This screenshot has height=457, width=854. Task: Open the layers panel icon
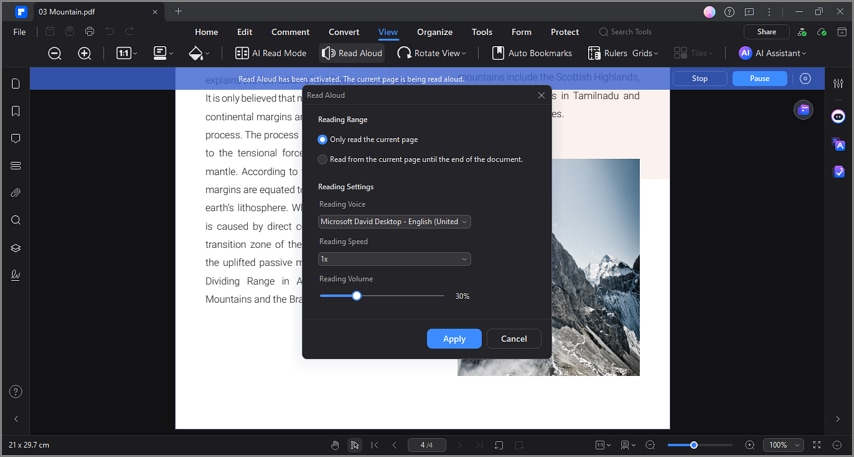point(16,248)
